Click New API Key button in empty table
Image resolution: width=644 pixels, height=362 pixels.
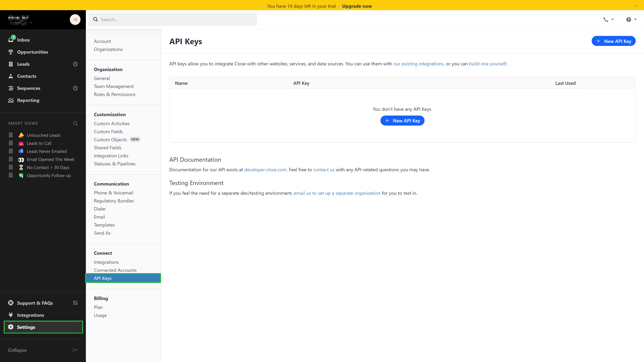402,121
